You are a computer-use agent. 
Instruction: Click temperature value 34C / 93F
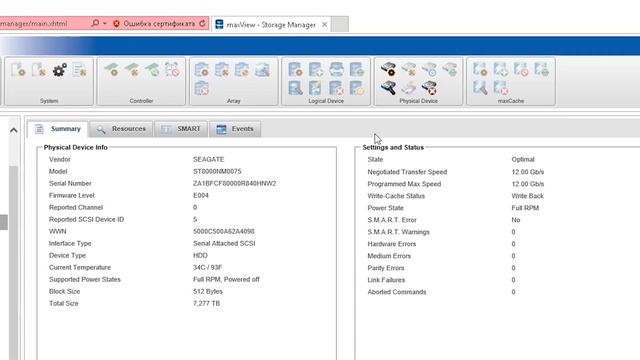tap(207, 267)
